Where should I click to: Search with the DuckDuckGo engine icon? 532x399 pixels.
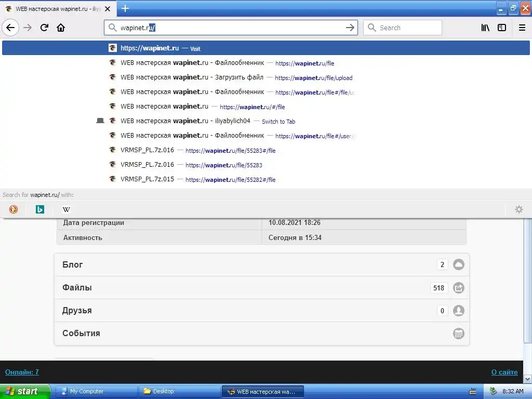click(14, 209)
